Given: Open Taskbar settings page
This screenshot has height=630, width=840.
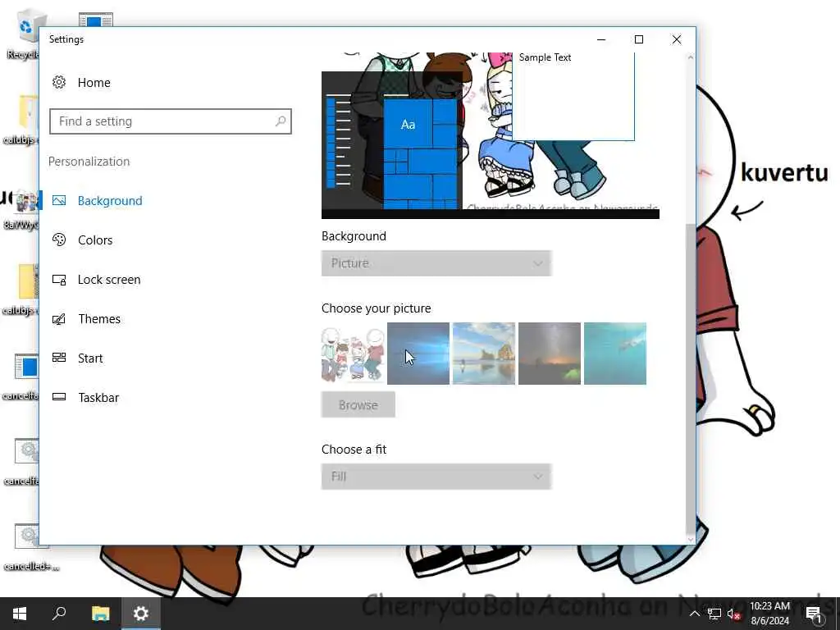Looking at the screenshot, I should [x=98, y=398].
